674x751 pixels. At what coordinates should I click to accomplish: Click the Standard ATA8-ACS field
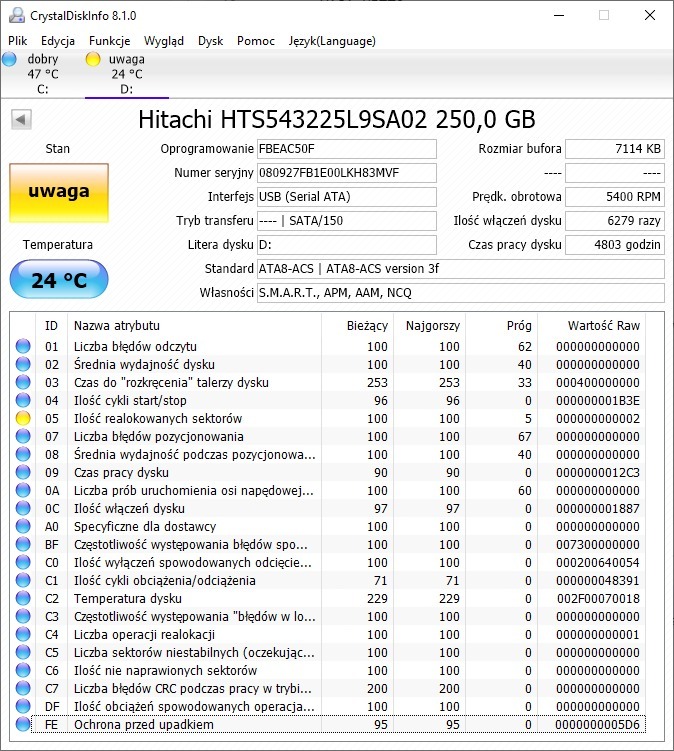click(x=461, y=269)
